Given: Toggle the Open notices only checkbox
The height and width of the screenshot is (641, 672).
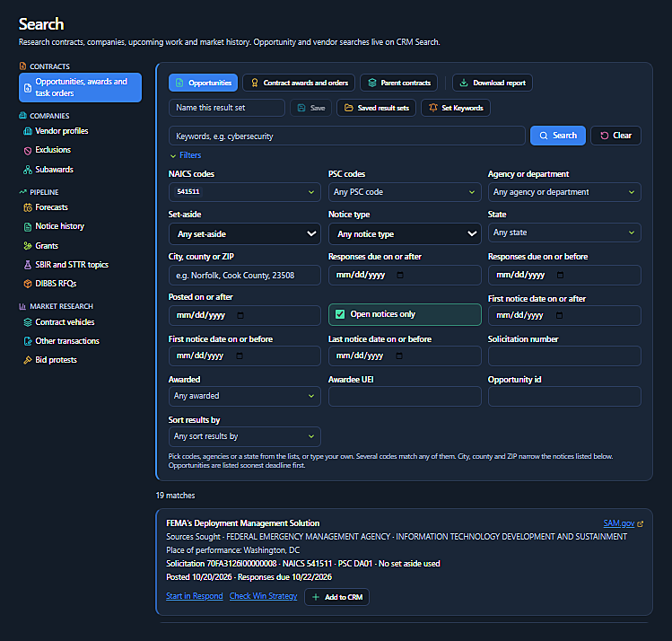Looking at the screenshot, I should (340, 314).
